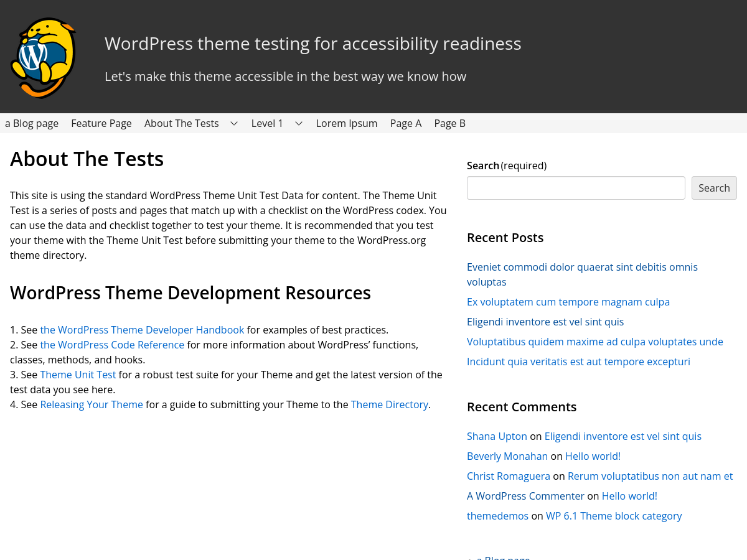The width and height of the screenshot is (747, 560).
Task: Click commenter Shana Upton
Action: point(497,436)
